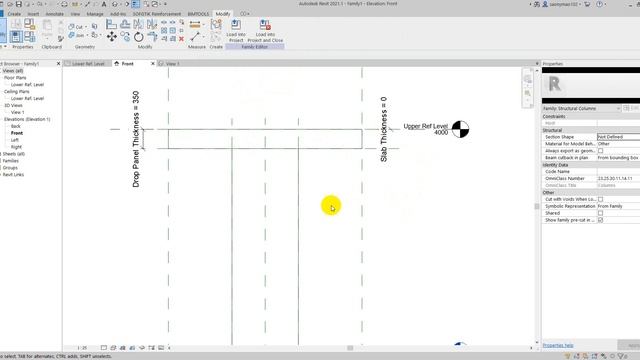Toggle Cut with Voids When Loaded checkbox

click(600, 199)
